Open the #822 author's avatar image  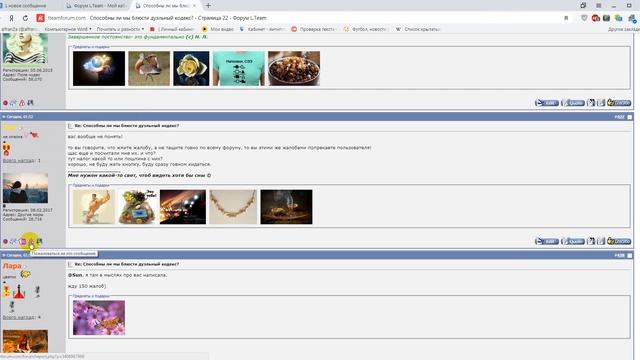(x=25, y=188)
